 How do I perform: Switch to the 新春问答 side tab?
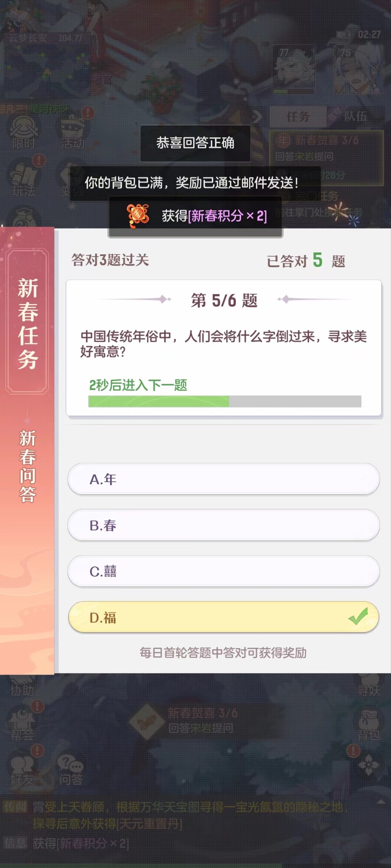pos(28,466)
